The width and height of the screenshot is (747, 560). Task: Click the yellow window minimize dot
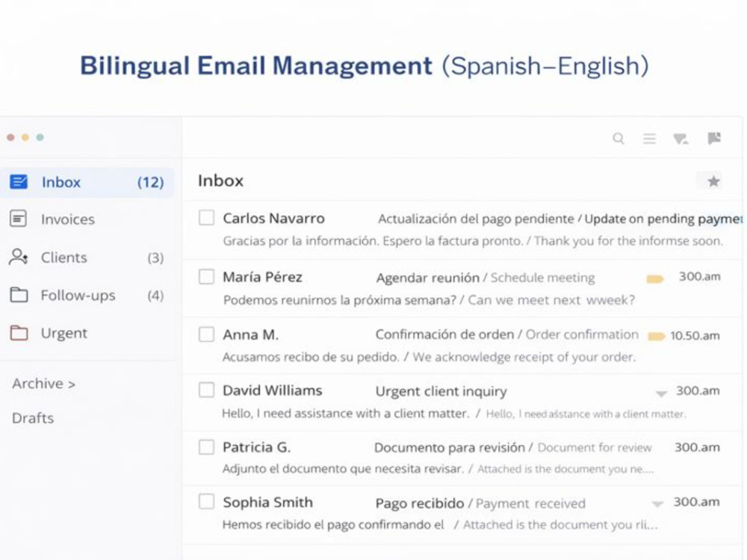click(25, 137)
